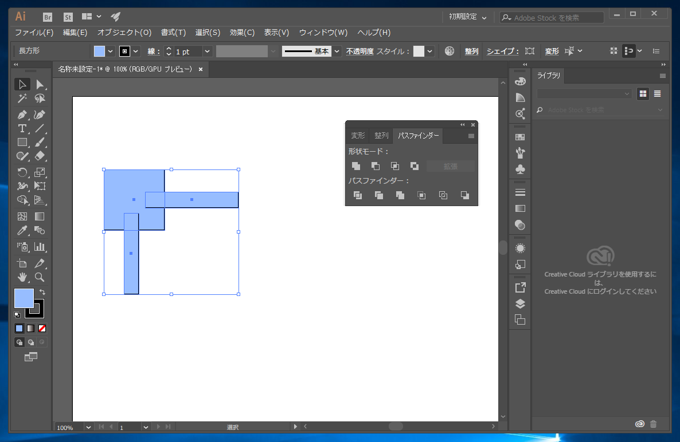Select the Scale tool
680x442 pixels.
pos(39,172)
